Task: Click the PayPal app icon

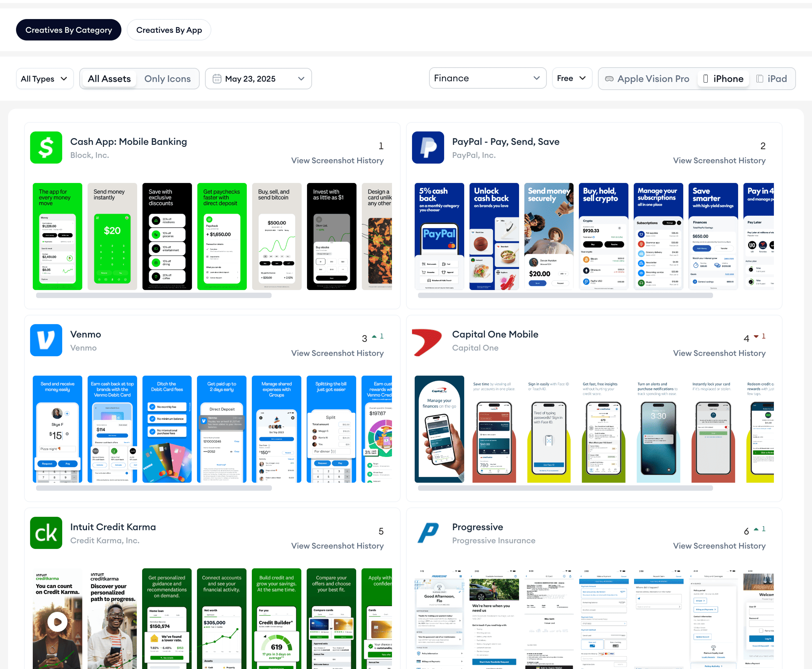Action: tap(428, 148)
